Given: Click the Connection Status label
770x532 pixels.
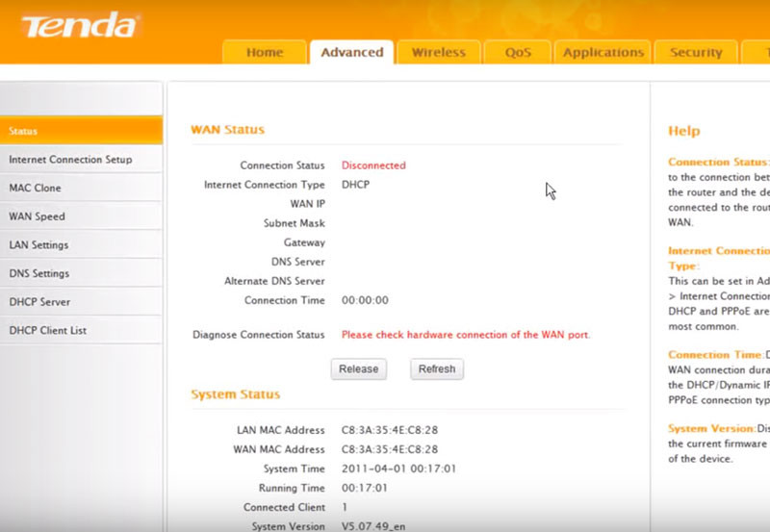Looking at the screenshot, I should point(282,165).
